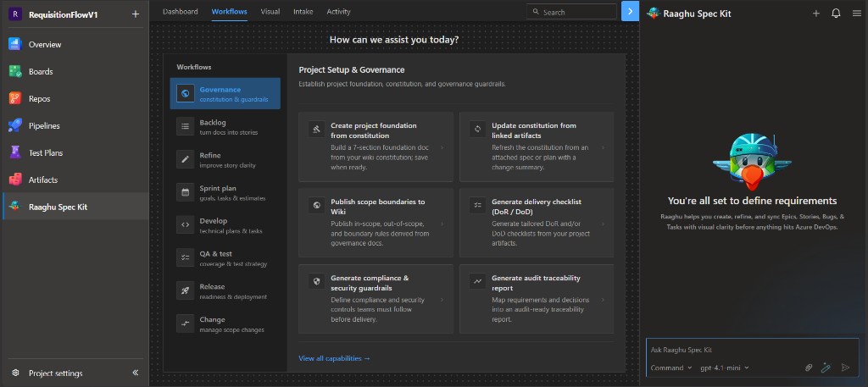Click the refresh icon on Update constitution card
Image resolution: width=868 pixels, height=387 pixels.
tap(478, 129)
